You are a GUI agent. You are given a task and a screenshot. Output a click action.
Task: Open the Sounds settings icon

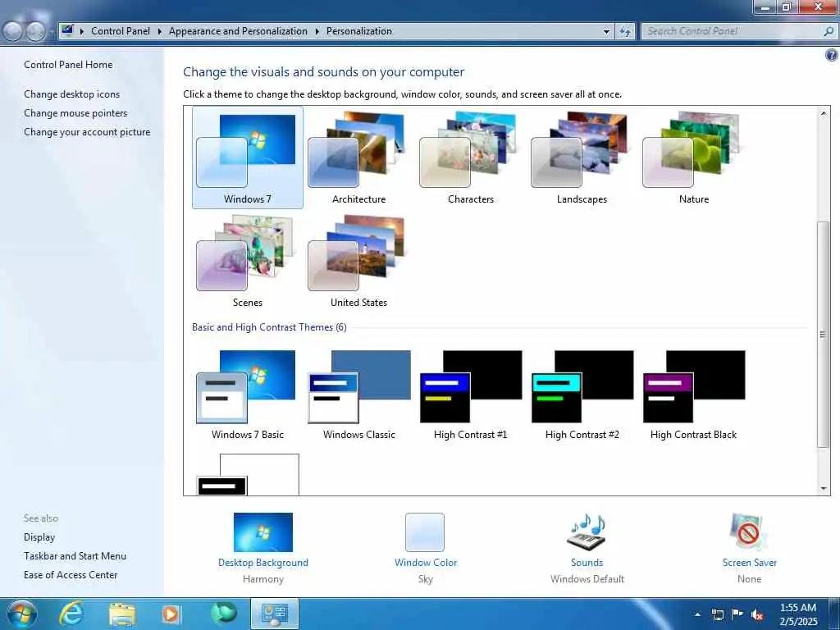click(x=587, y=532)
